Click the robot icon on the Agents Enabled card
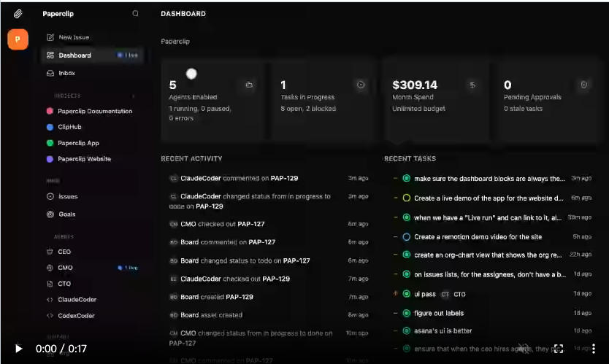Viewport: 609px width, 364px height. (249, 85)
